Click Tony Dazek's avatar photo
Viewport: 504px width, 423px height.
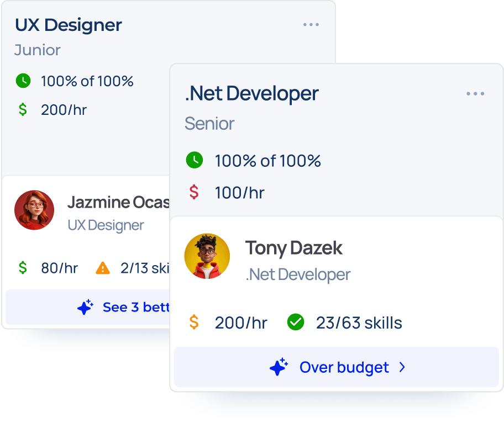click(207, 256)
